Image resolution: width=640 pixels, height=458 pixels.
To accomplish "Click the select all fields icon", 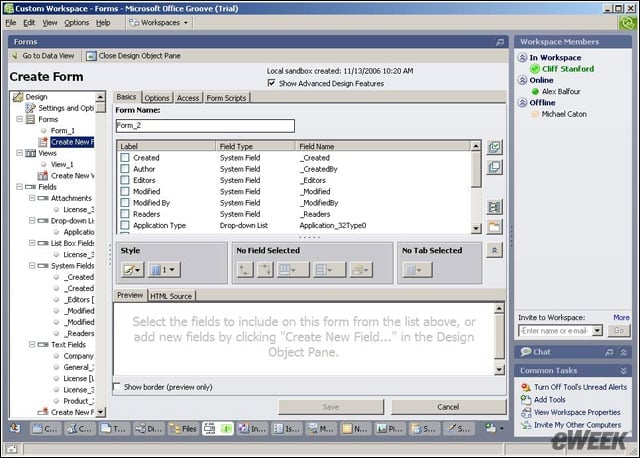I will [x=494, y=147].
